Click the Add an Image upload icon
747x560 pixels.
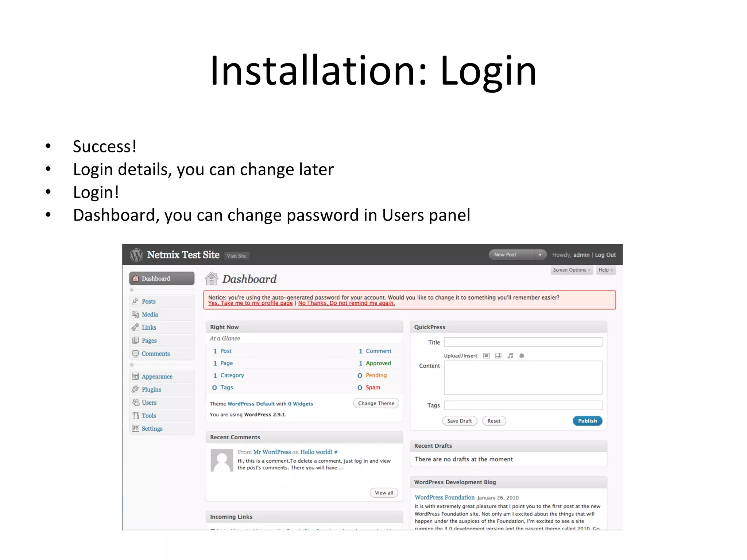tap(486, 355)
